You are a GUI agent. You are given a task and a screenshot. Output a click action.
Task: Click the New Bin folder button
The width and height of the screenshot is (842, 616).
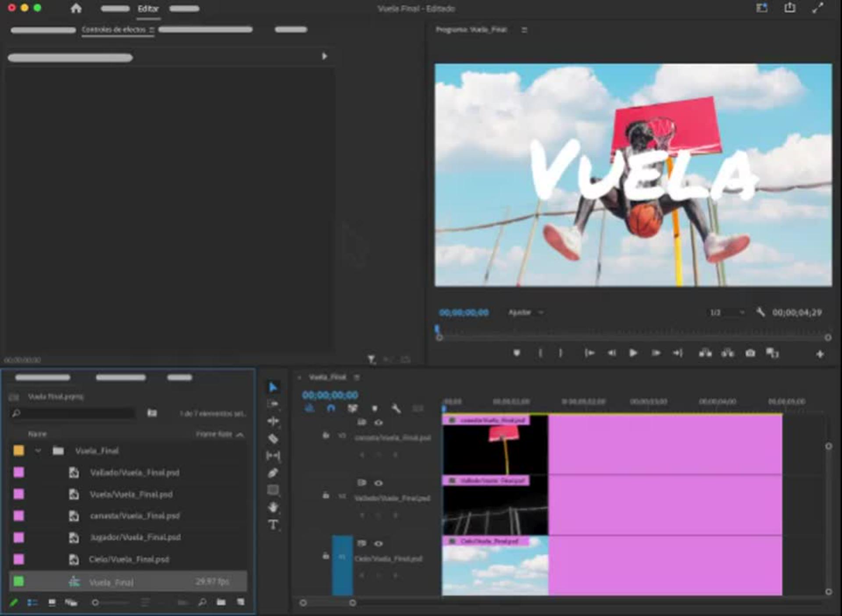click(221, 602)
